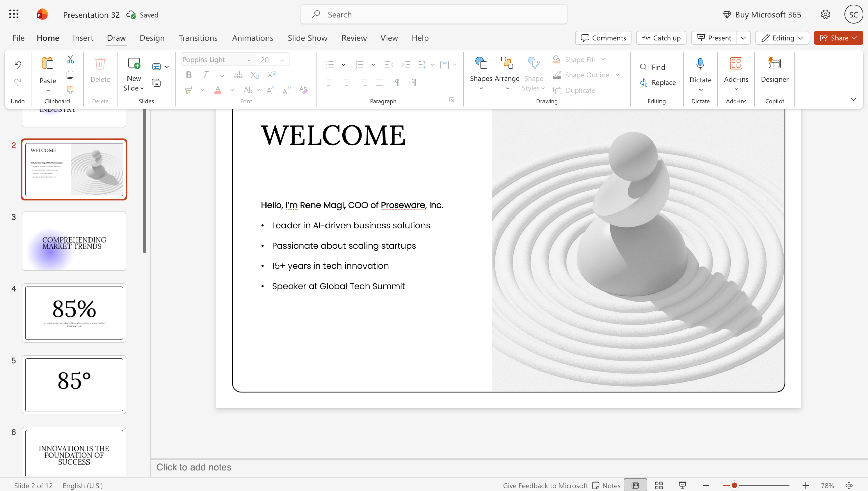Viewport: 868px width, 491px height.
Task: Click the Undo arrow
Action: coord(18,64)
